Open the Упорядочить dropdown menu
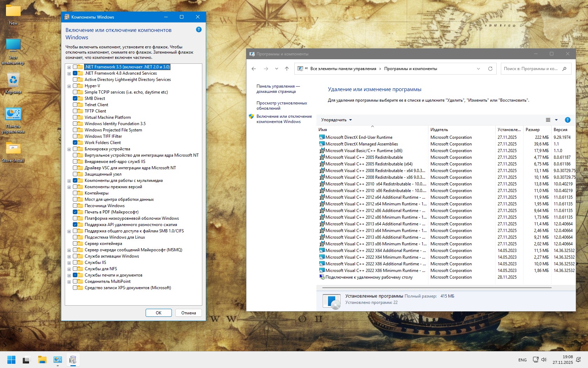This screenshot has width=588, height=368. (336, 120)
